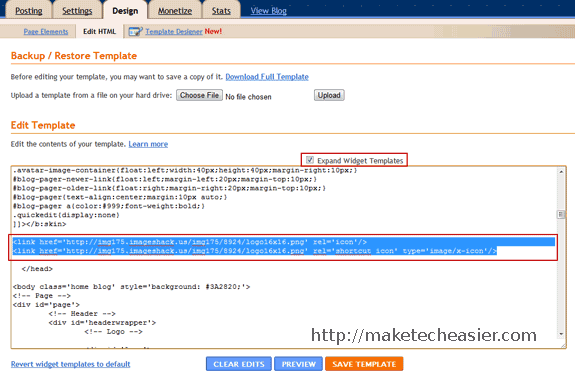Click Revert widget templates to default
The width and height of the screenshot is (575, 376).
70,364
